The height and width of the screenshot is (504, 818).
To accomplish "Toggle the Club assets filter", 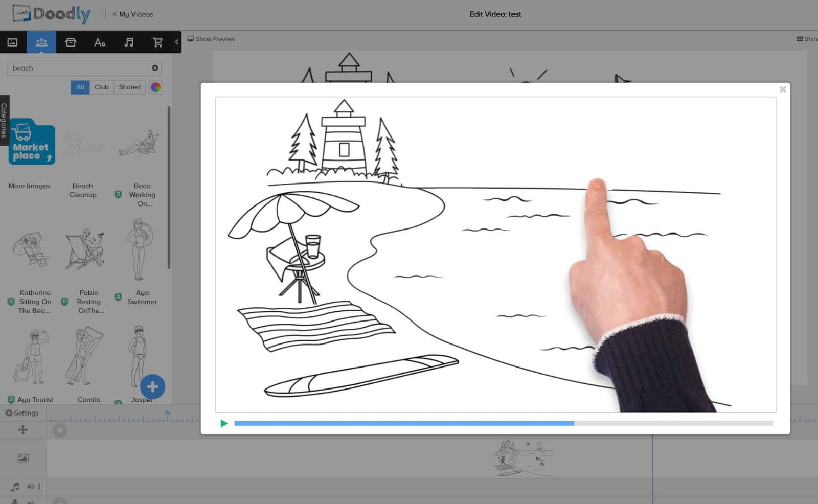I will [101, 87].
